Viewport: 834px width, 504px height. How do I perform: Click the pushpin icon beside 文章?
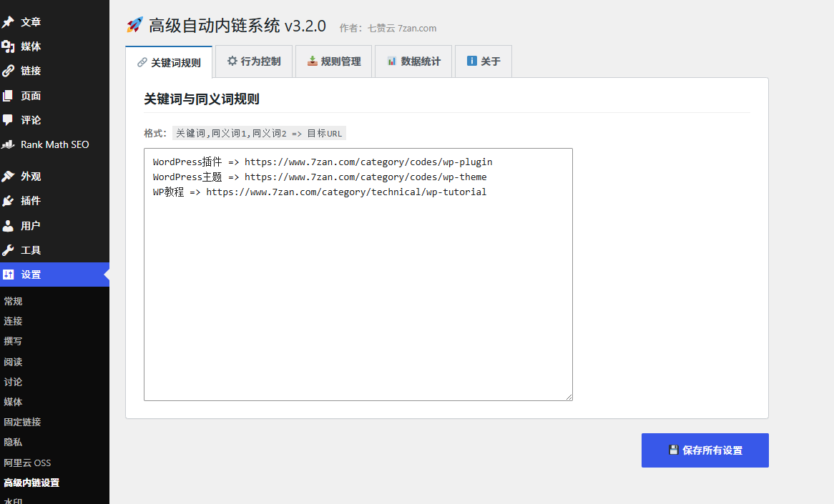[8, 21]
